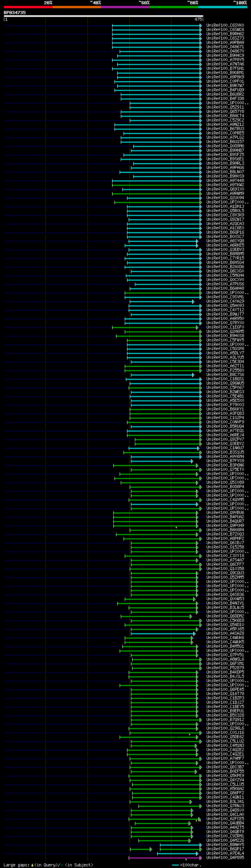Open hit UniRef100_C6SVK0

(225, 25)
